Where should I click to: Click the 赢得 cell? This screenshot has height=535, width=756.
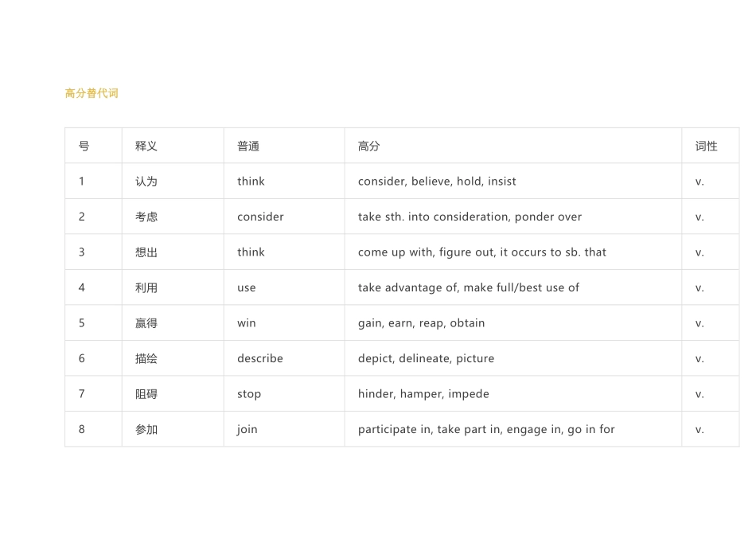tap(146, 323)
